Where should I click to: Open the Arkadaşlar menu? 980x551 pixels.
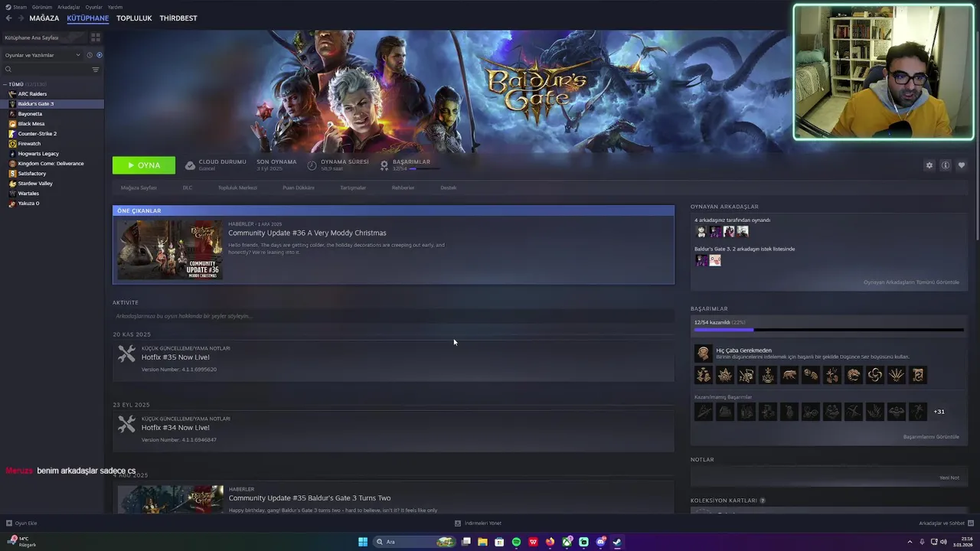click(x=69, y=7)
